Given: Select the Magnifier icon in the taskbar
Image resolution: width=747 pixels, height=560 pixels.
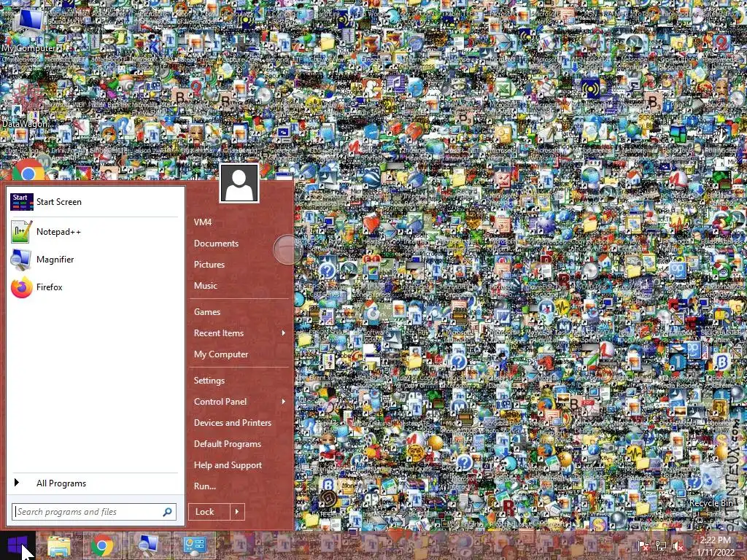Looking at the screenshot, I should [148, 545].
